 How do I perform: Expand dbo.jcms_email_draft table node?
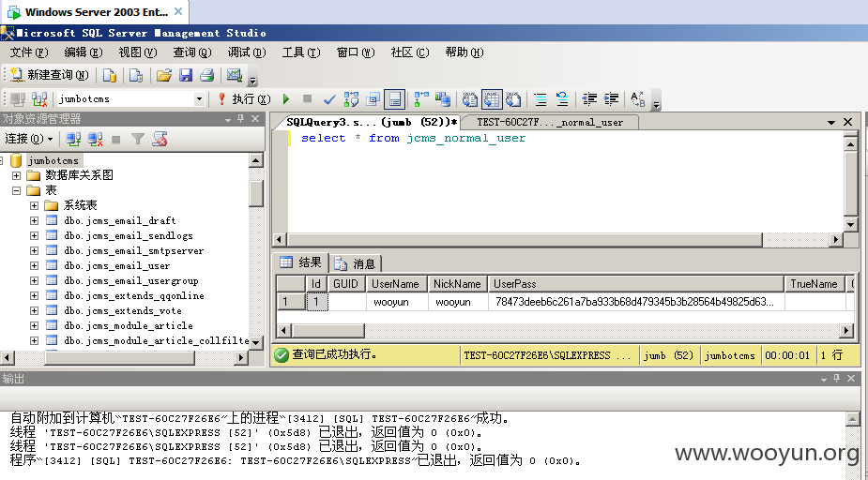tap(35, 220)
